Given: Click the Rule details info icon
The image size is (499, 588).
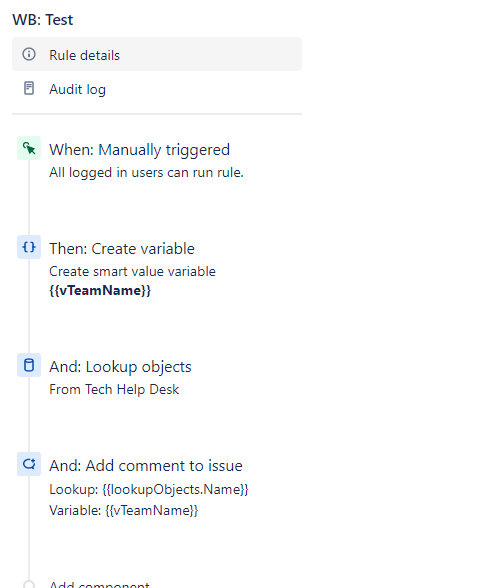Looking at the screenshot, I should coord(29,54).
